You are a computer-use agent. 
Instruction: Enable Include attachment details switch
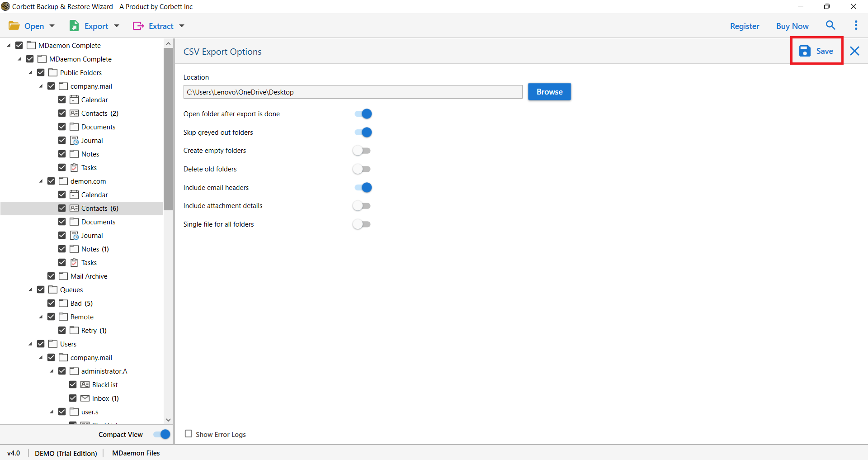(x=362, y=206)
